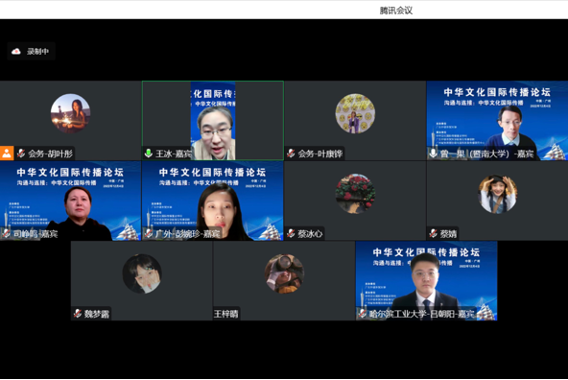The image size is (568, 380).
Task: Click 蔡冰心 flower avatar
Action: click(x=355, y=193)
